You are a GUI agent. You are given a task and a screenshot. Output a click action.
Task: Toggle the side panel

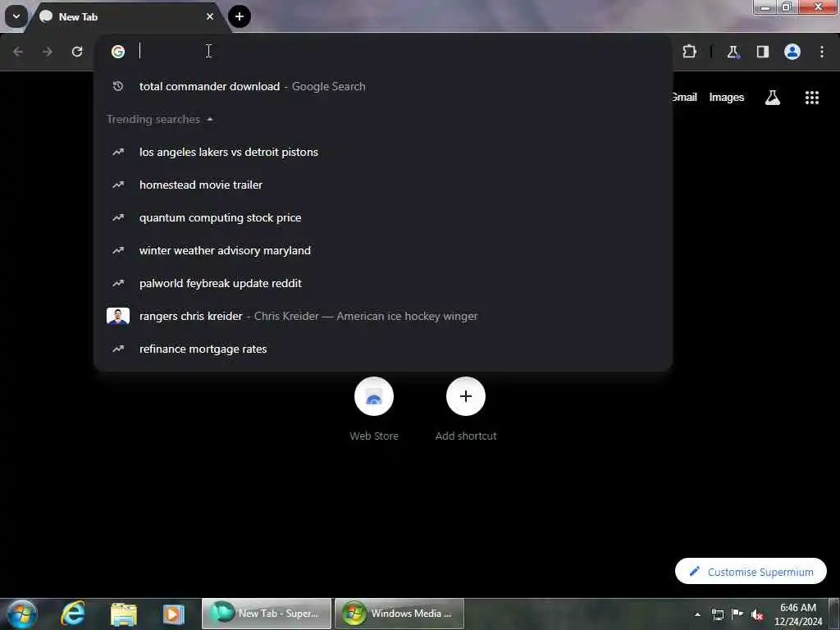[762, 52]
